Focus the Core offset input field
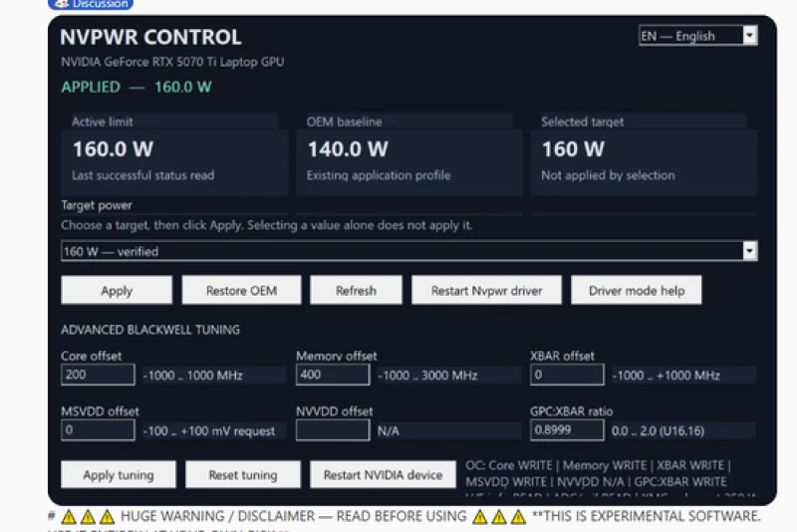 98,375
